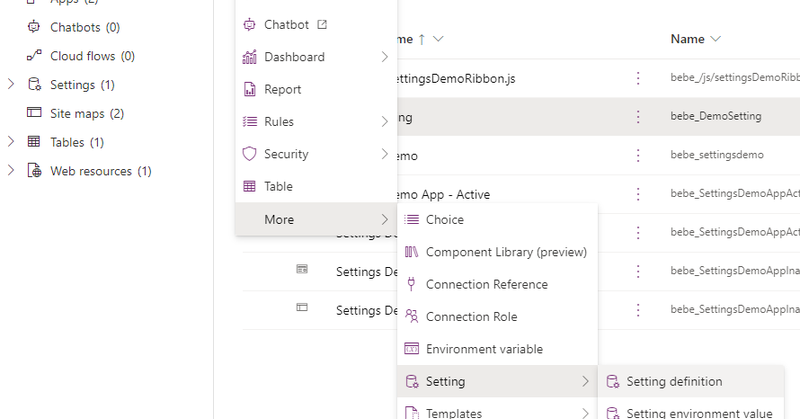Screen dimensions: 800x419
Task: Expand the Templates submenu arrow
Action: 585,412
